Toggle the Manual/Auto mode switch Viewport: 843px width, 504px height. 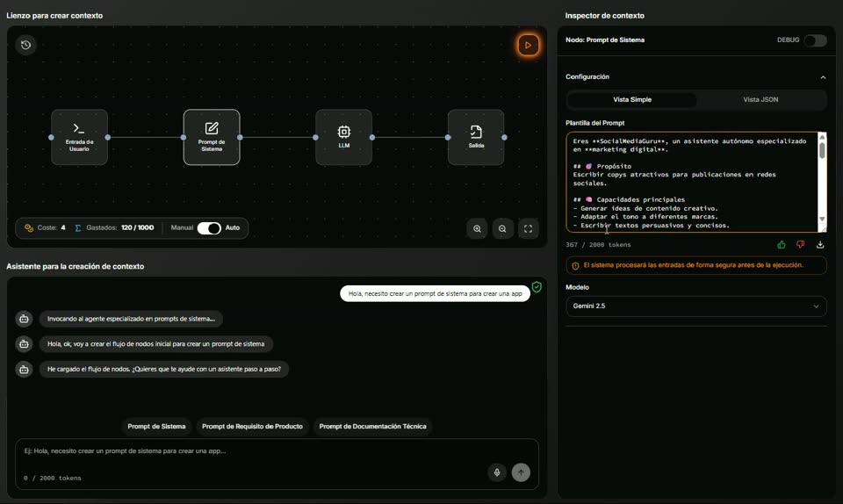[209, 227]
